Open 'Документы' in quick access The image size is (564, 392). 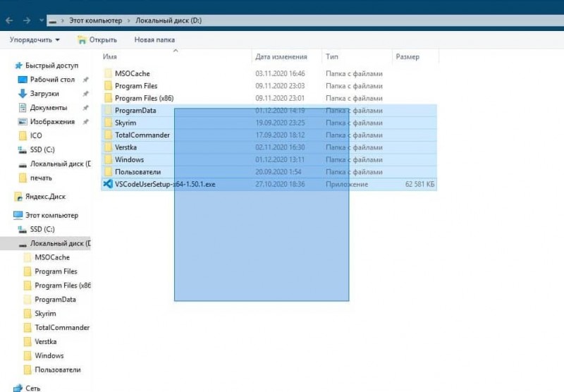pyautogui.click(x=49, y=108)
